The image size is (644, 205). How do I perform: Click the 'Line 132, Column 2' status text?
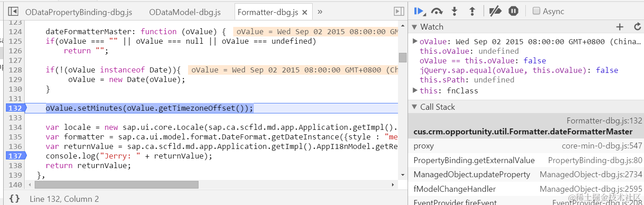[64, 199]
